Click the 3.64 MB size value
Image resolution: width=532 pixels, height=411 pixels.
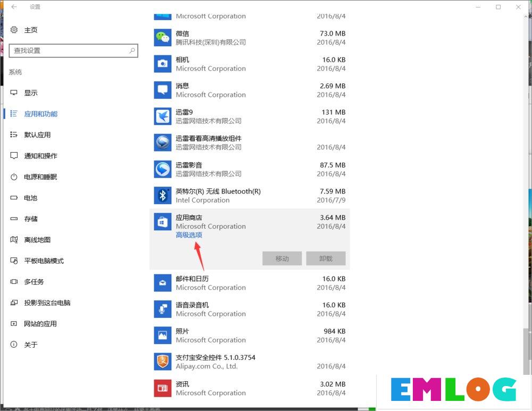click(332, 217)
